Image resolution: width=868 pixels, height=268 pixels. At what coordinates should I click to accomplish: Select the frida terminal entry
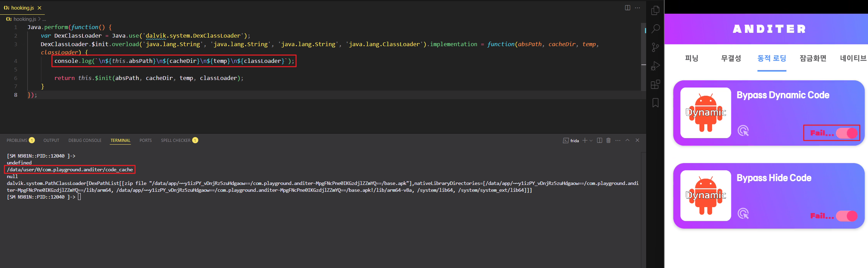coord(571,140)
